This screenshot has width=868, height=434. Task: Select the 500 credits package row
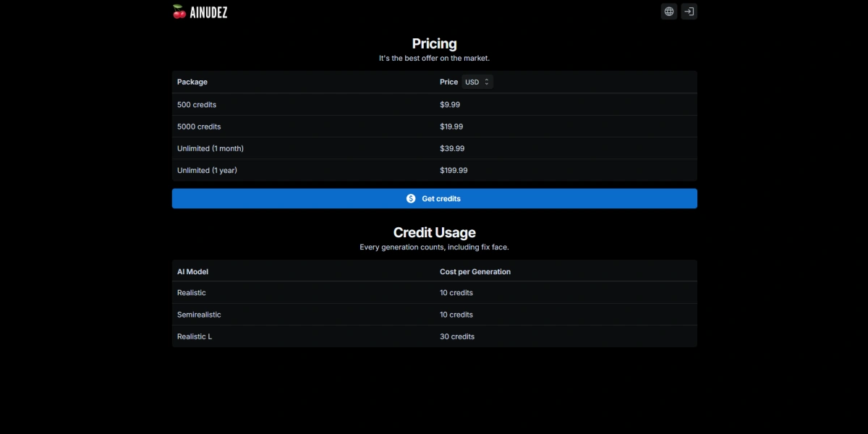[435, 105]
